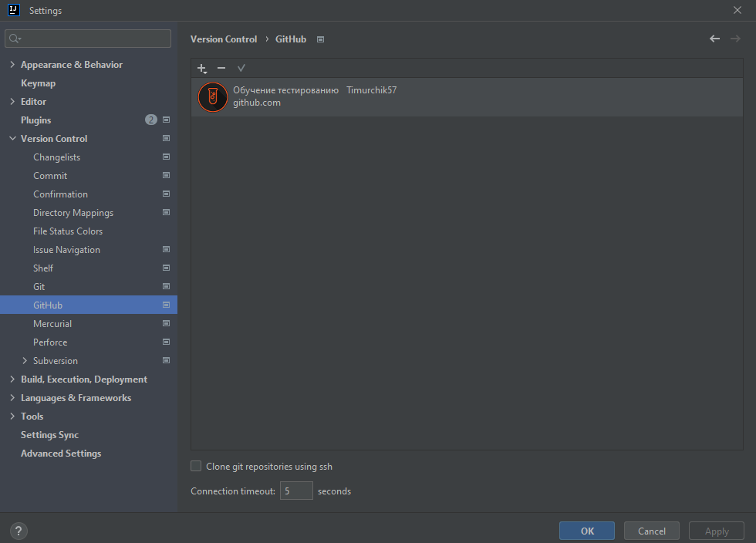The height and width of the screenshot is (543, 756).
Task: Click the remove account minus icon
Action: [221, 68]
